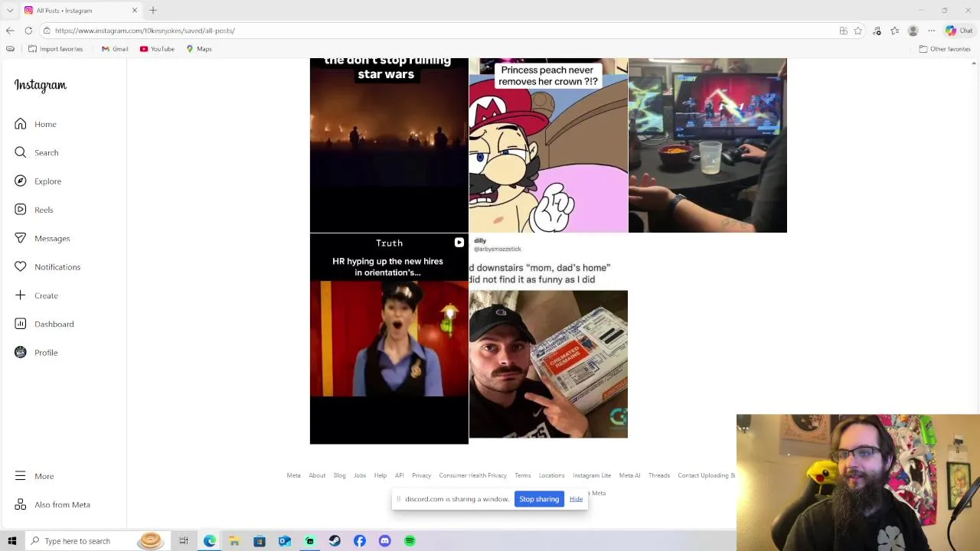Open the gaming monitor saved post

point(707,145)
